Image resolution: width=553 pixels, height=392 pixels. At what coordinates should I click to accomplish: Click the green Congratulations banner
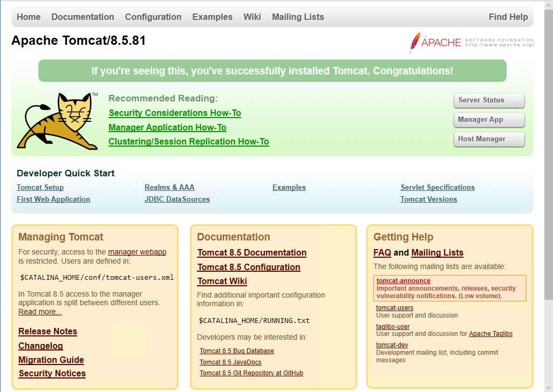click(272, 71)
